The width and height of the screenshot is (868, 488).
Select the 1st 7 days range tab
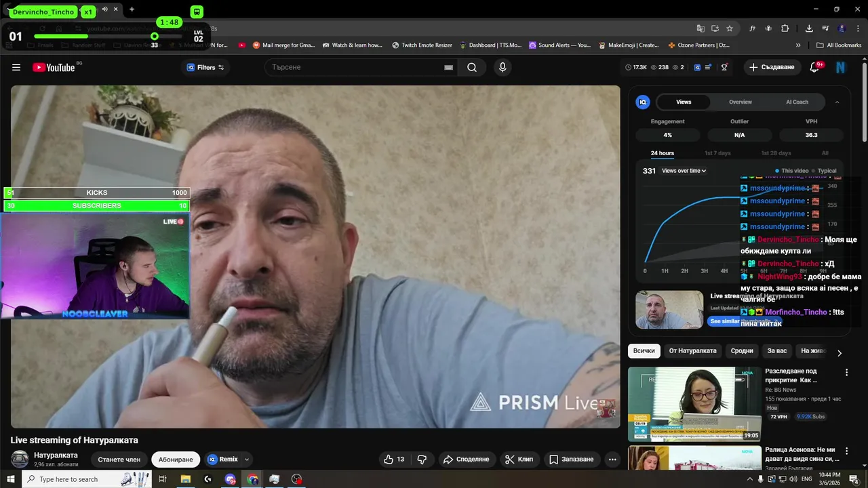coord(717,153)
